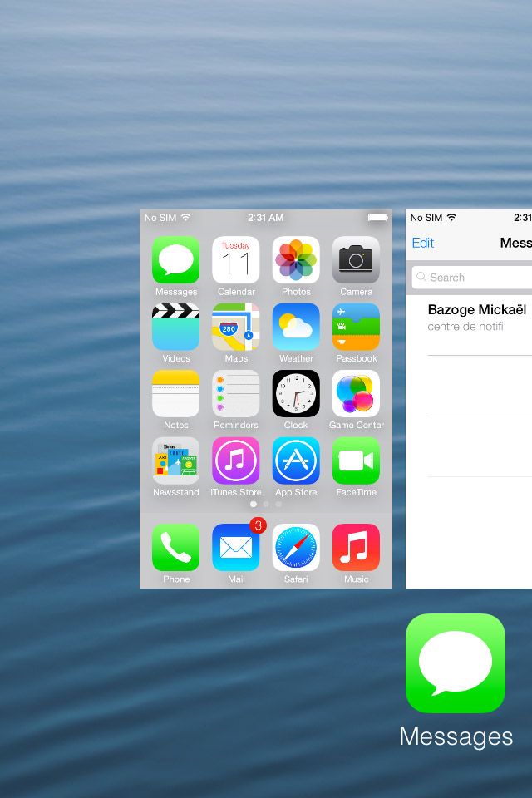Open the Photos app icon
The image size is (532, 798).
click(296, 259)
